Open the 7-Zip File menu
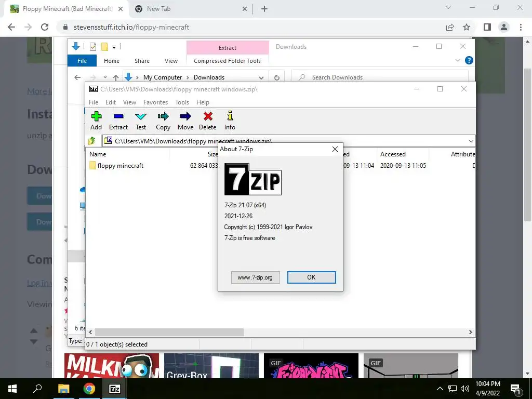The height and width of the screenshot is (399, 532). point(94,102)
